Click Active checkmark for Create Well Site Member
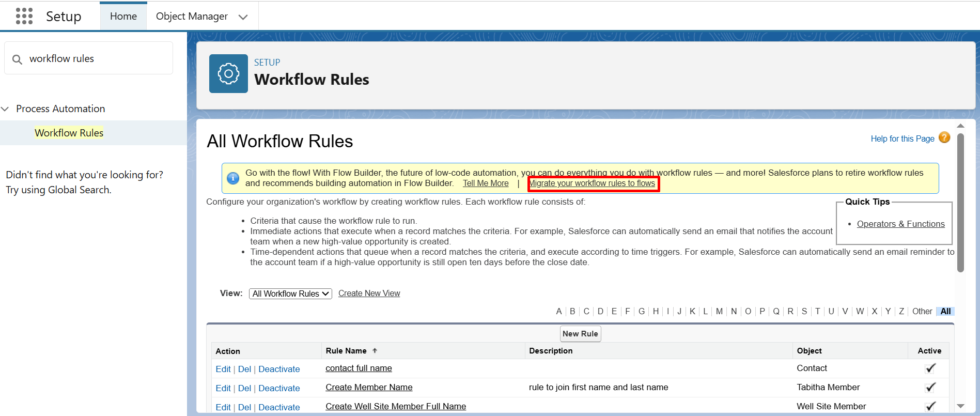The image size is (980, 416). (930, 406)
